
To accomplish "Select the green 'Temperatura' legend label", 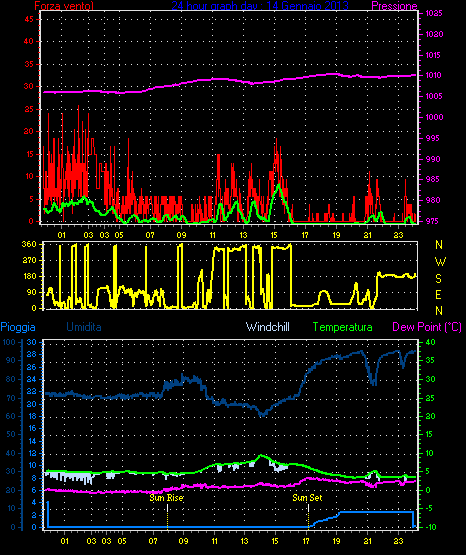I will click(x=343, y=327).
